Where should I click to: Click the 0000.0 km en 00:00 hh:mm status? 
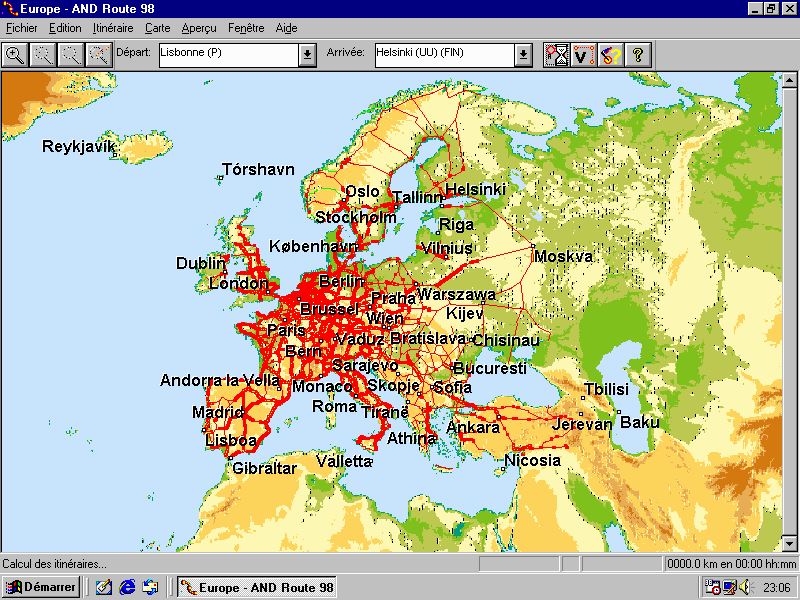point(731,564)
